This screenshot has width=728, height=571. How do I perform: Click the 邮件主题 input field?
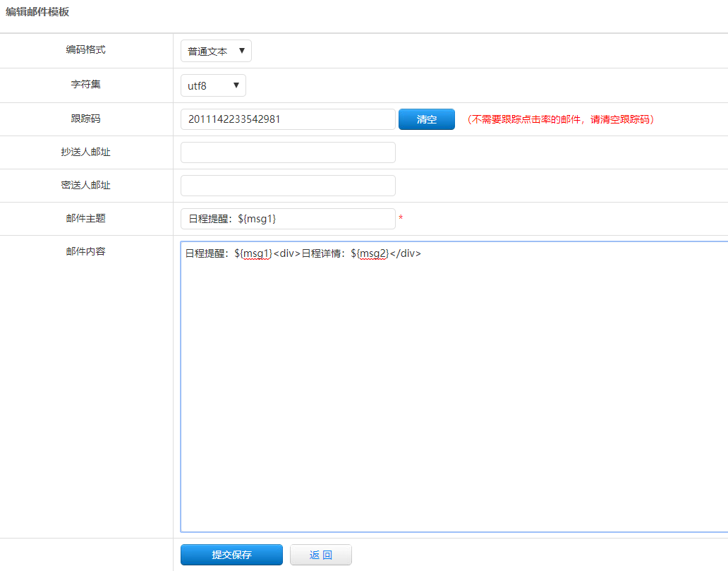[288, 219]
